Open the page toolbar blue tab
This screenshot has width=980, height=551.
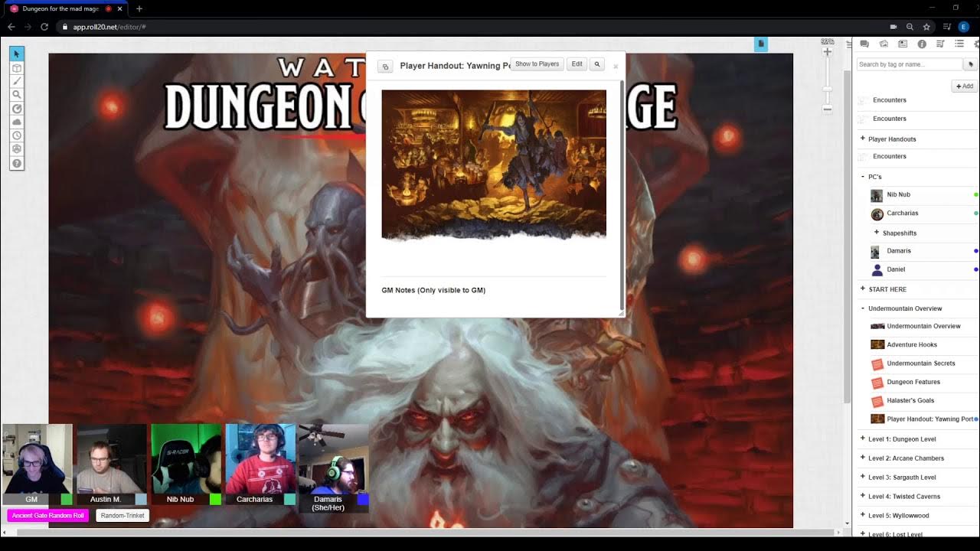click(761, 44)
